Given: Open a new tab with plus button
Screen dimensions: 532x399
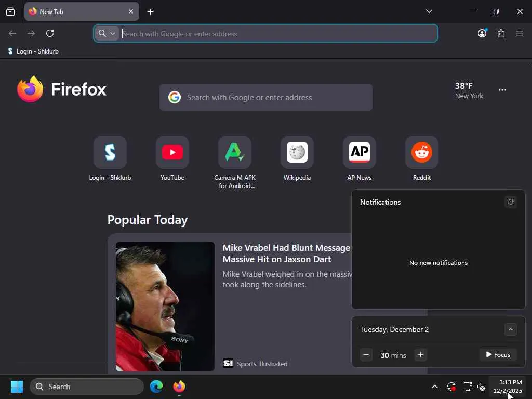Looking at the screenshot, I should click(x=150, y=12).
